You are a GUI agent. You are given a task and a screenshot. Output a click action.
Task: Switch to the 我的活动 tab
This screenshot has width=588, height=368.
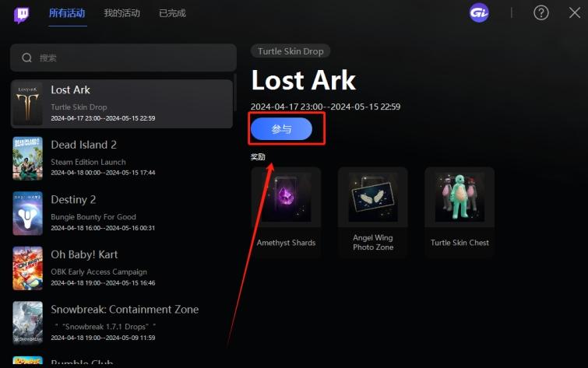(121, 13)
